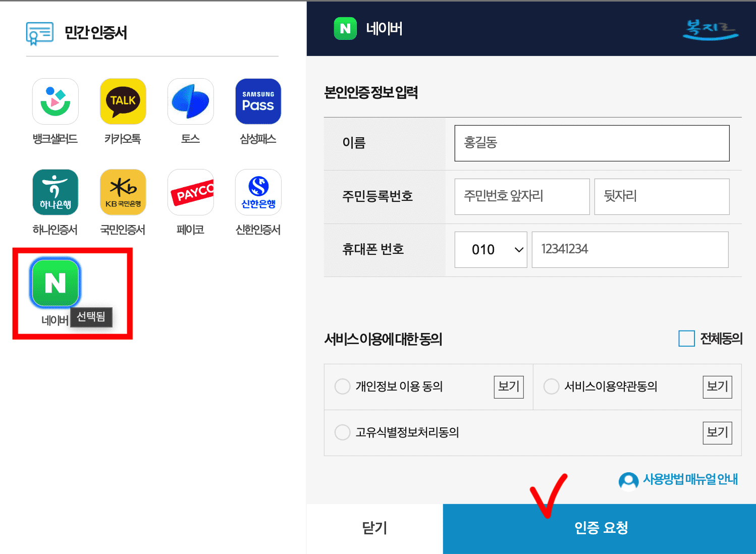Click the 닫기 button
Screen dimensions: 756x554
pos(375,528)
